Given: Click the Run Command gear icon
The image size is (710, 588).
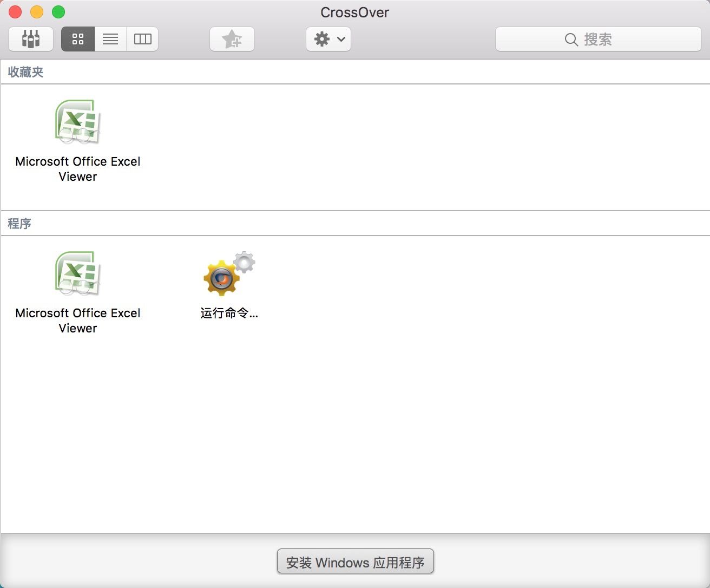Looking at the screenshot, I should point(229,273).
